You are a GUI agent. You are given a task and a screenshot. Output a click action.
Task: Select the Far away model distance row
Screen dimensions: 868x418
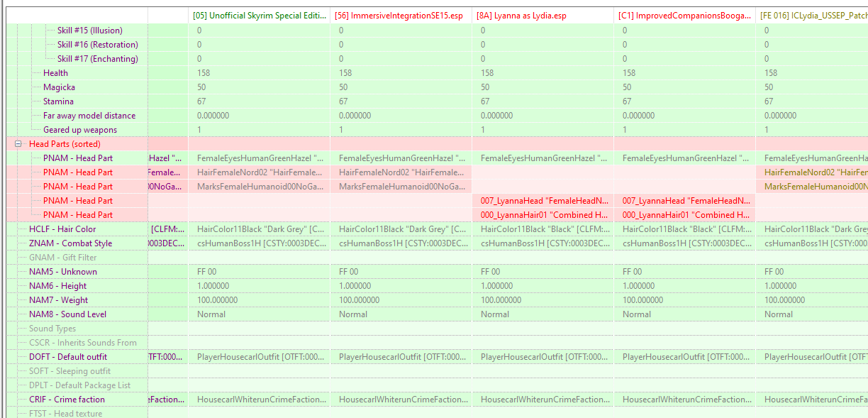[89, 116]
